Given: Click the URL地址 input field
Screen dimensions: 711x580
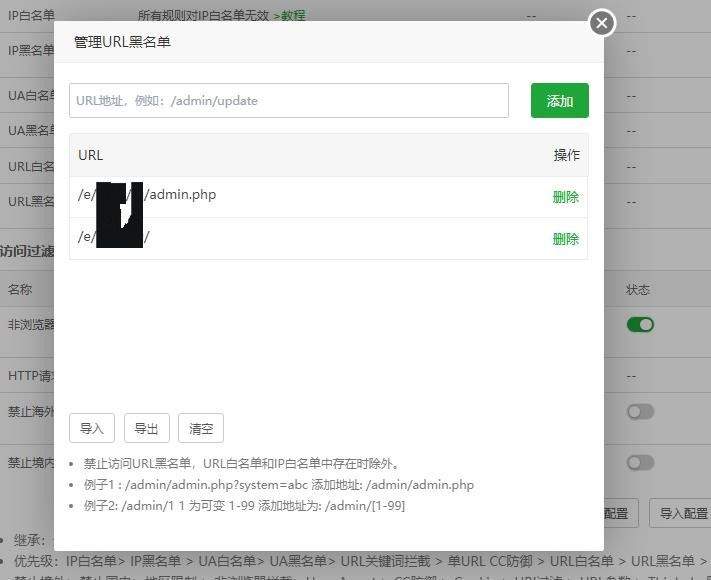Looking at the screenshot, I should [x=288, y=101].
